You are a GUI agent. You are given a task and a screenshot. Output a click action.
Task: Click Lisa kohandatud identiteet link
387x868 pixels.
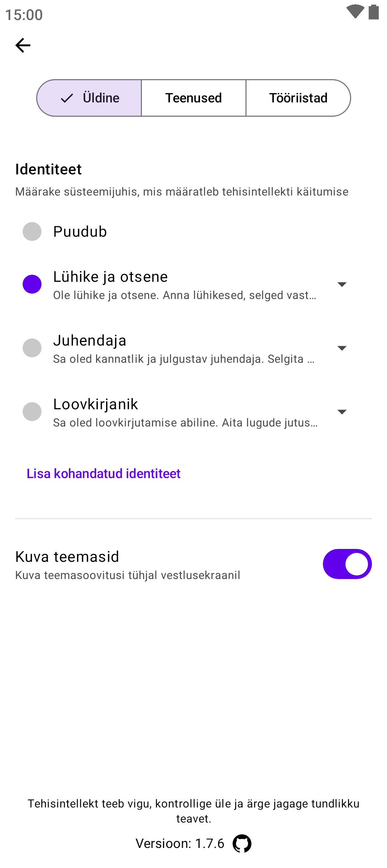tap(104, 474)
